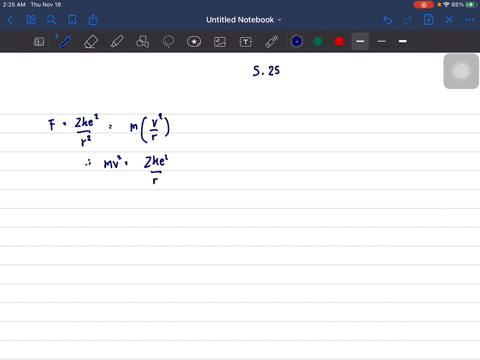Undo the last stroke
The height and width of the screenshot is (360, 480).
(x=387, y=20)
